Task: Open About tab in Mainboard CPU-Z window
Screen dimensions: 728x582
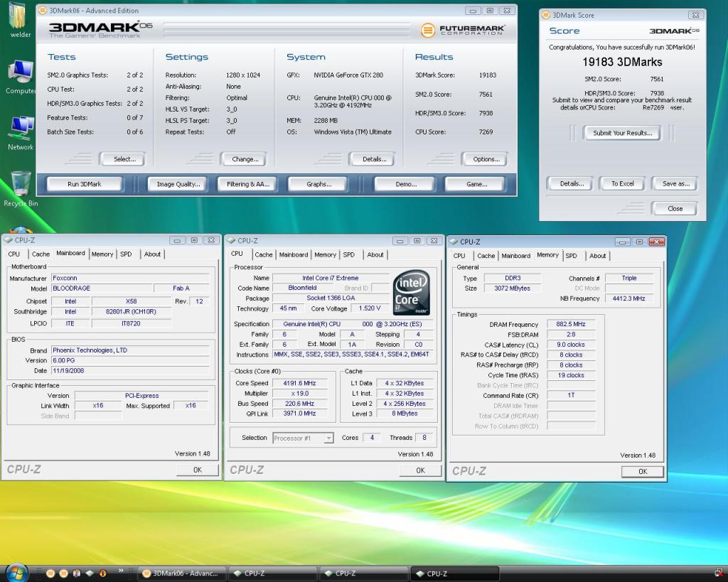Action: [x=152, y=254]
